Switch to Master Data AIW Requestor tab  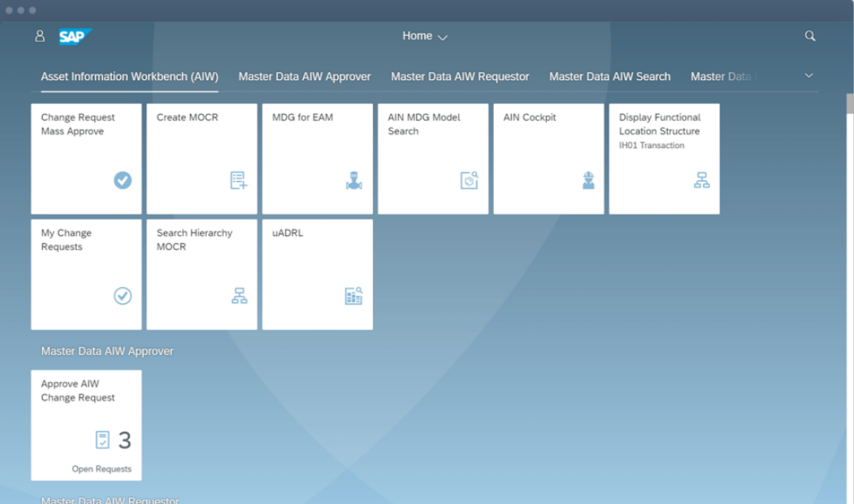pos(460,77)
